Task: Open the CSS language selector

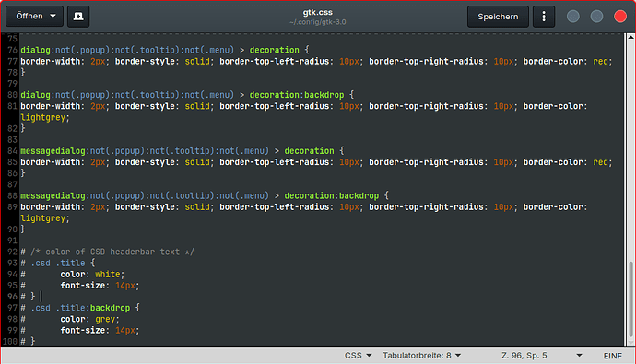Action: pyautogui.click(x=358, y=356)
